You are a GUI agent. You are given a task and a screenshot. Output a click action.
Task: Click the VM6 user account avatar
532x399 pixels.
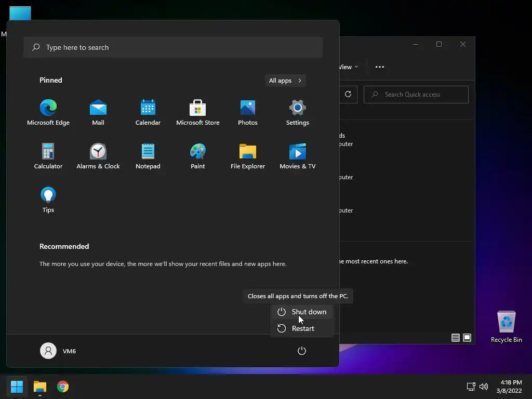48,351
